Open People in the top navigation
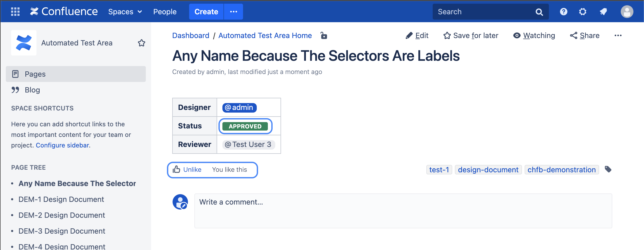Image resolution: width=644 pixels, height=250 pixels. [165, 12]
